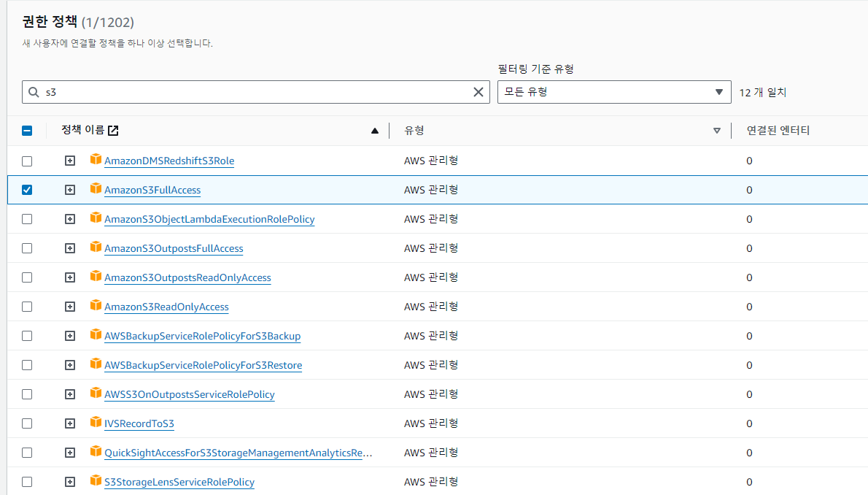
Task: Open the S3StorageLensServiceRolePolicy link
Action: point(179,482)
